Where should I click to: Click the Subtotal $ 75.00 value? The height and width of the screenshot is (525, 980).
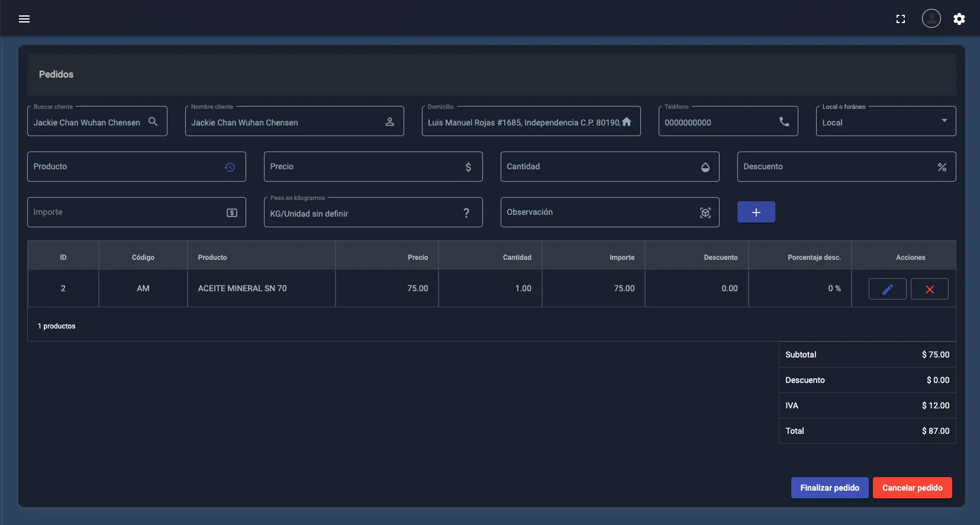[x=936, y=355]
